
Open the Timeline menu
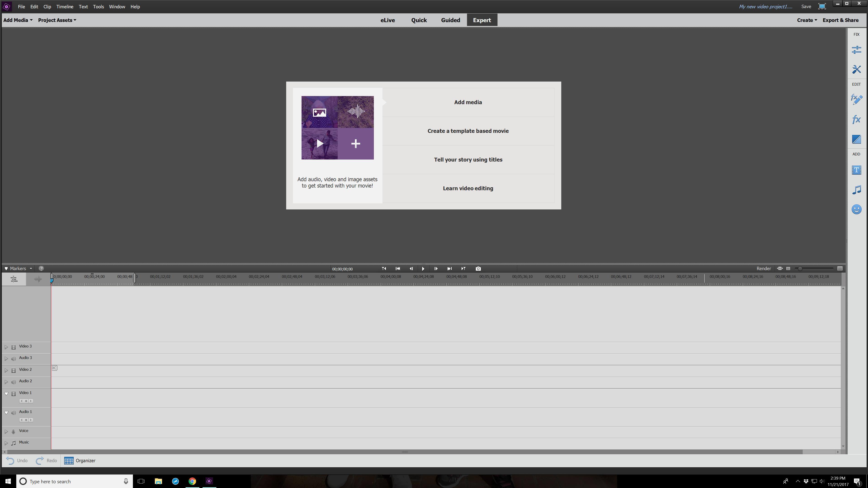[65, 7]
